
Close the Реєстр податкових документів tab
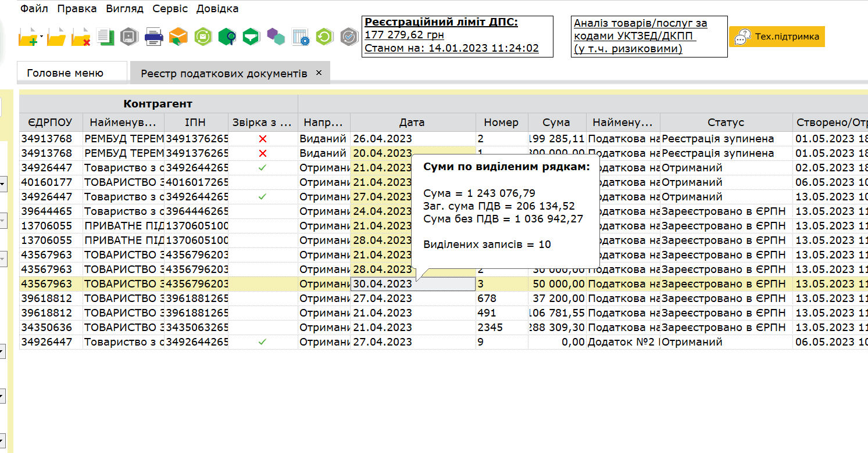click(x=319, y=73)
